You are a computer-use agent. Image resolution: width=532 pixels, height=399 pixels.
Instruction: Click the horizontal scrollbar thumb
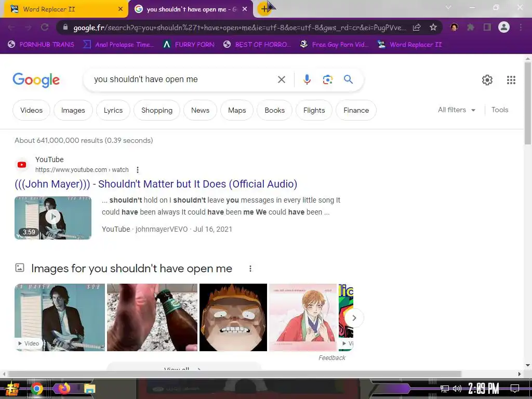tap(235, 374)
